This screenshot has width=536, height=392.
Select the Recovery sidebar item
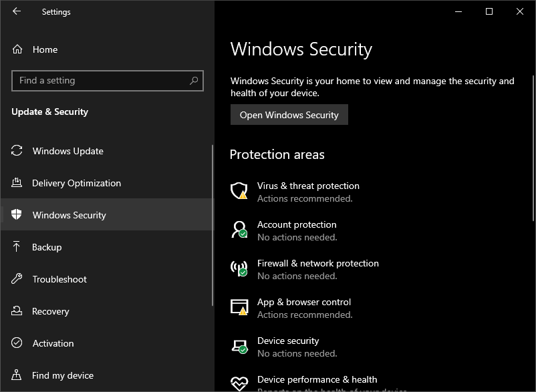tap(51, 311)
